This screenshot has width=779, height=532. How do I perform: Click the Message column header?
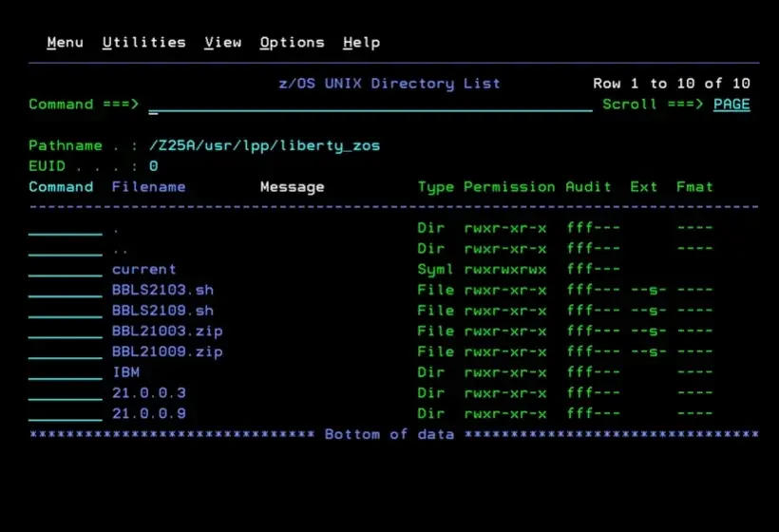(293, 187)
